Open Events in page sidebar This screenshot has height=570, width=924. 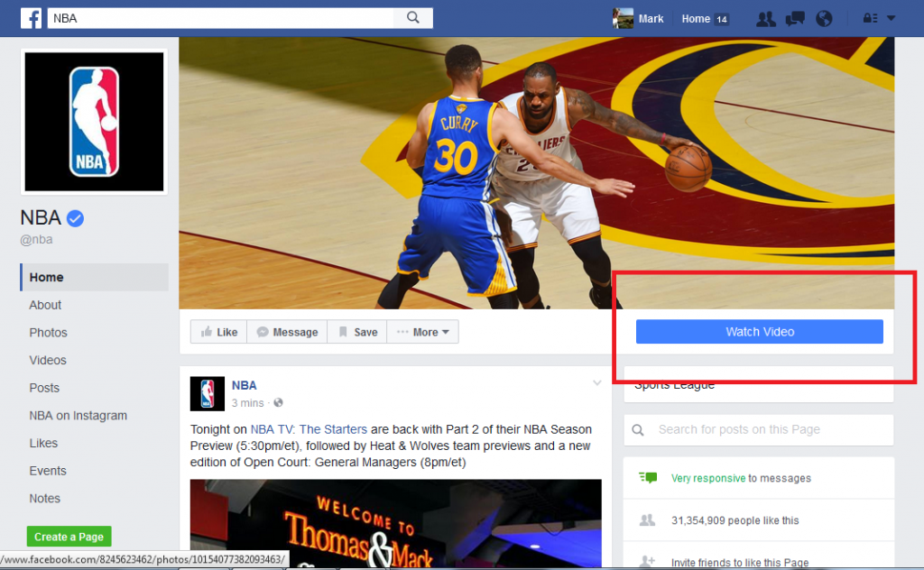tap(48, 471)
